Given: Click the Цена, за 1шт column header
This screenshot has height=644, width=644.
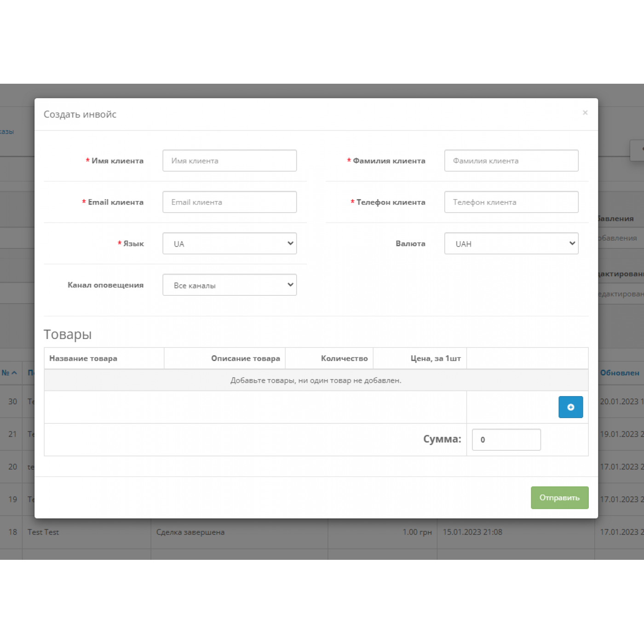Looking at the screenshot, I should point(435,358).
